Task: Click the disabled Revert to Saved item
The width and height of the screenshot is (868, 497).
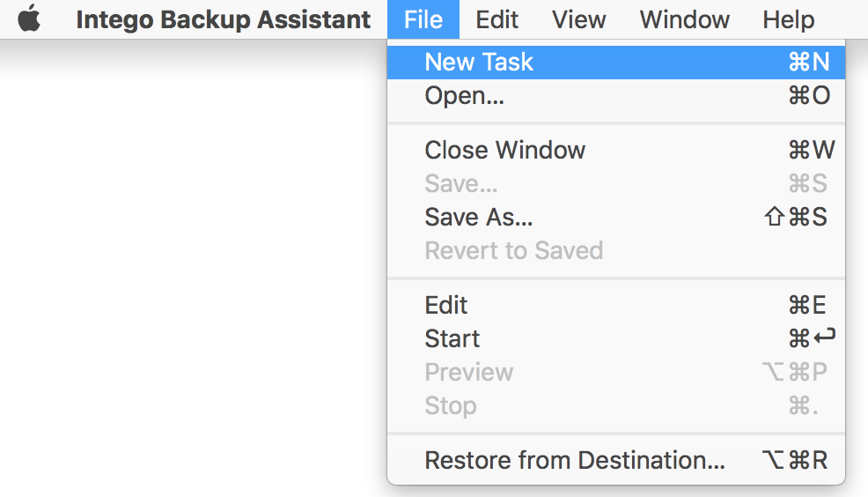Action: [616, 250]
